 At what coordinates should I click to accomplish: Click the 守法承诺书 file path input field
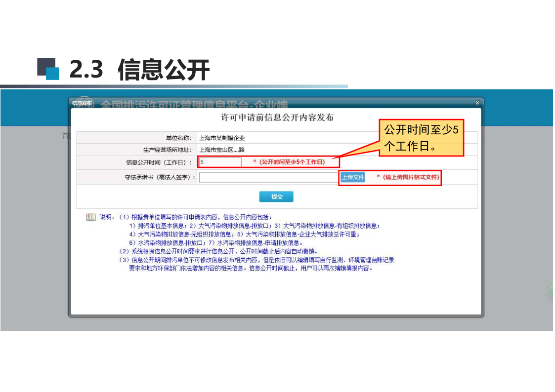click(x=269, y=177)
